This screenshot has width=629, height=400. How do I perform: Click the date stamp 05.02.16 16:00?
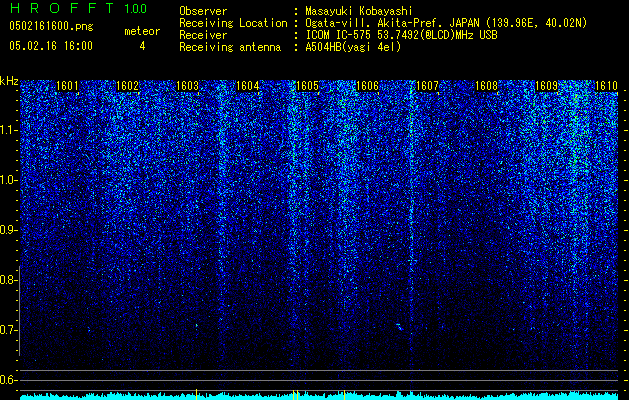coord(51,46)
